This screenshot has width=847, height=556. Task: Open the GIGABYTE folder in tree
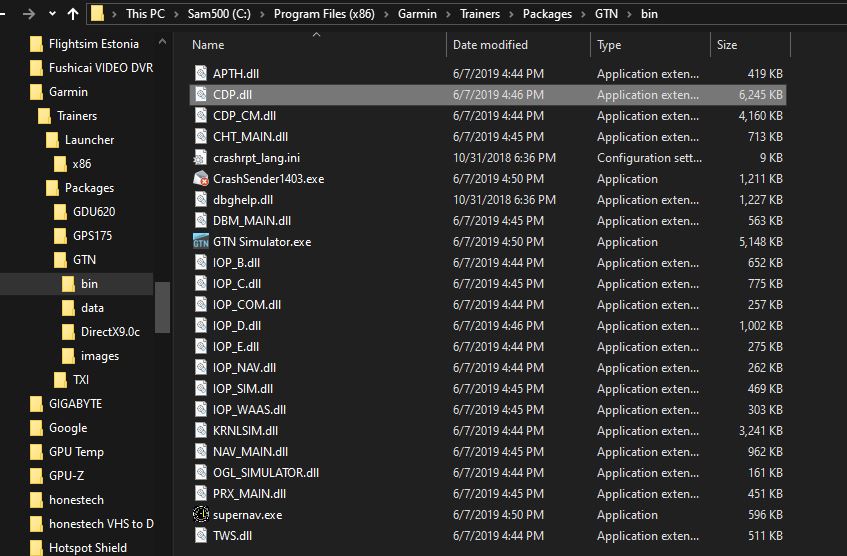tap(75, 404)
